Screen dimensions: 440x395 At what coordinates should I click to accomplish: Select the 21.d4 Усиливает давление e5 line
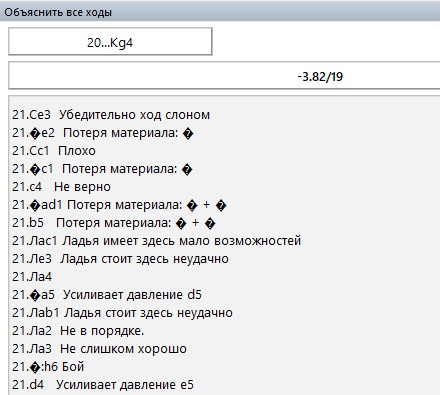coord(103,385)
